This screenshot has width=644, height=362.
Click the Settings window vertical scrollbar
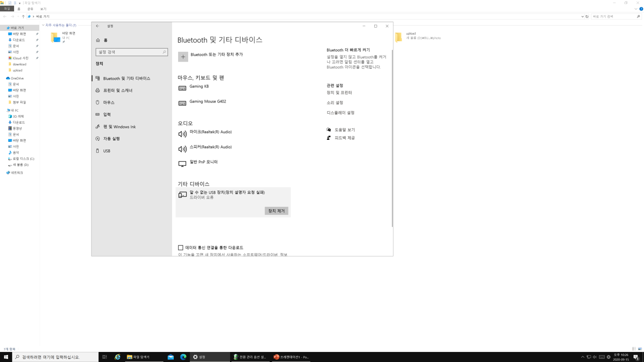[392, 138]
